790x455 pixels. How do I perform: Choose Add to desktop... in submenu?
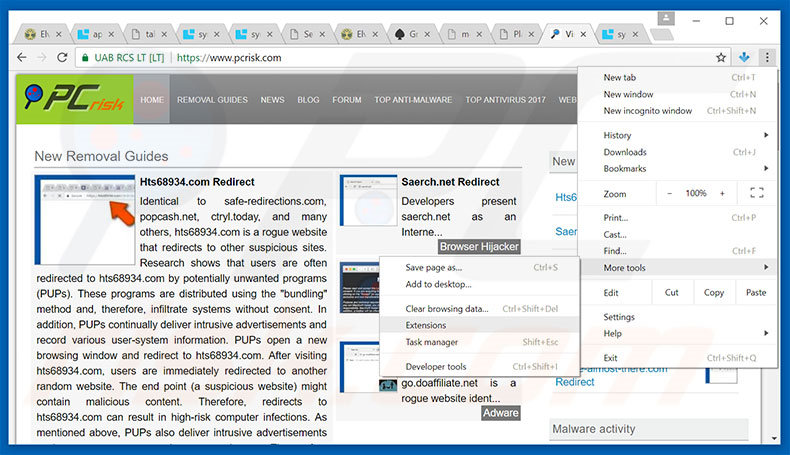tap(438, 284)
